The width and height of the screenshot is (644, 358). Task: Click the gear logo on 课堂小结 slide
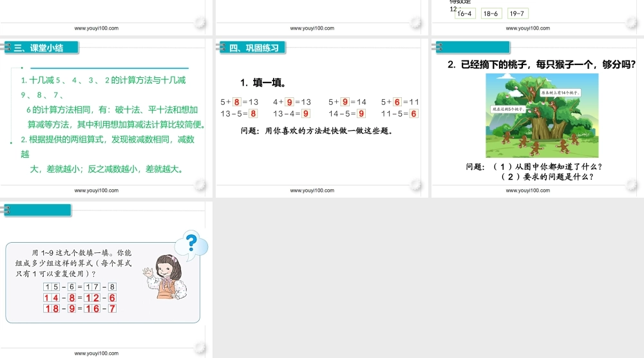click(200, 185)
